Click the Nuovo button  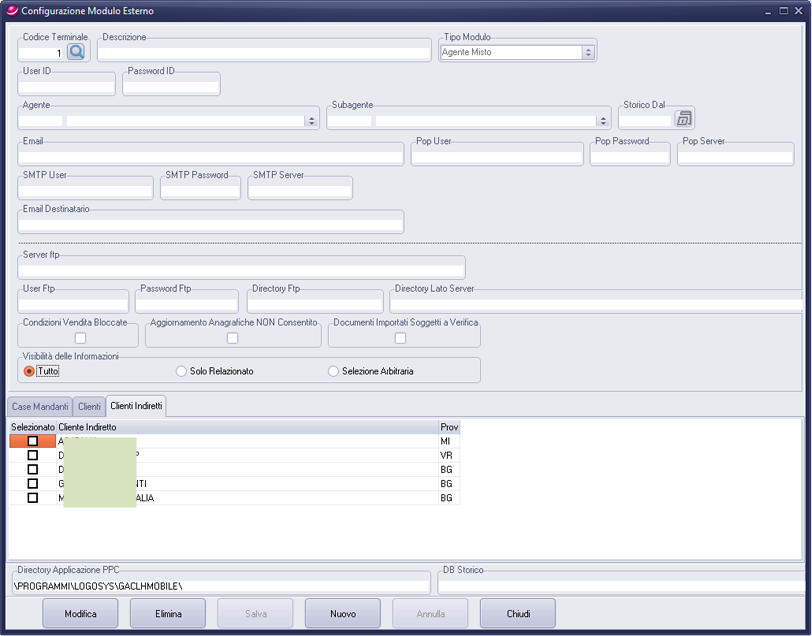pyautogui.click(x=342, y=613)
